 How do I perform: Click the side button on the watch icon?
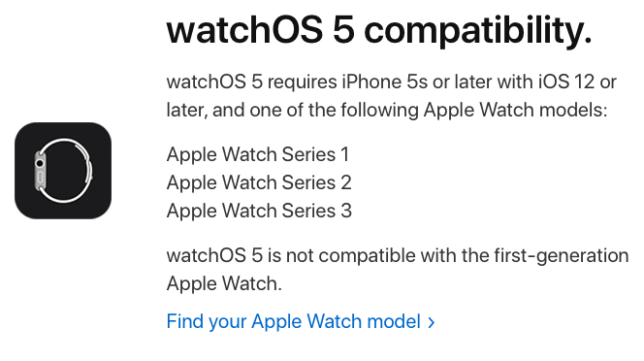pos(41,178)
